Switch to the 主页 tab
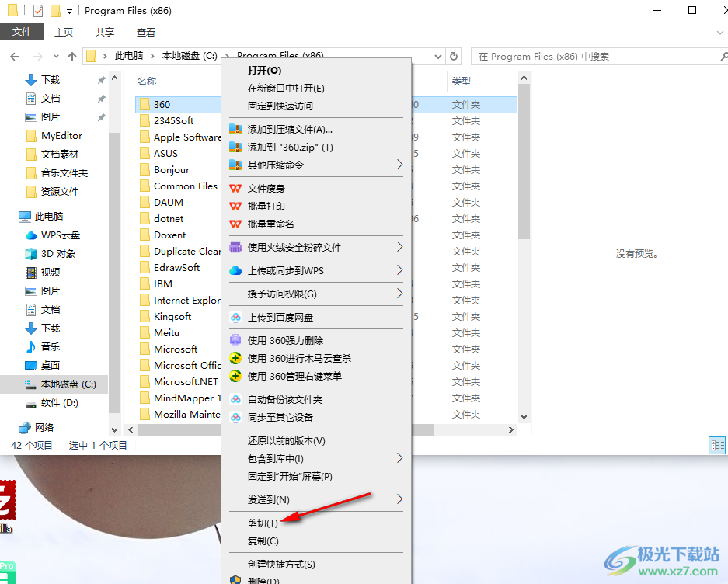The height and width of the screenshot is (584, 728). click(64, 32)
